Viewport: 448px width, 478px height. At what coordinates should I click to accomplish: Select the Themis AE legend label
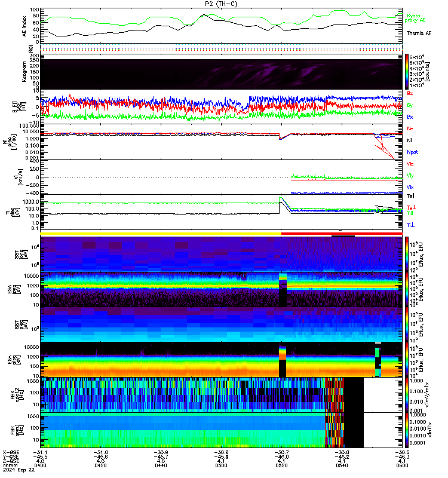(x=419, y=33)
